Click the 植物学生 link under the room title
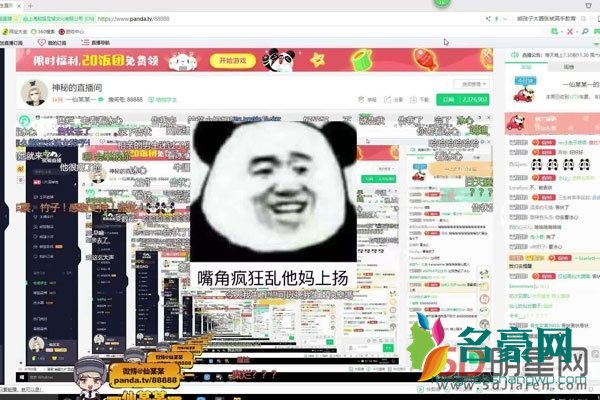This screenshot has height=400, width=600. click(x=163, y=100)
